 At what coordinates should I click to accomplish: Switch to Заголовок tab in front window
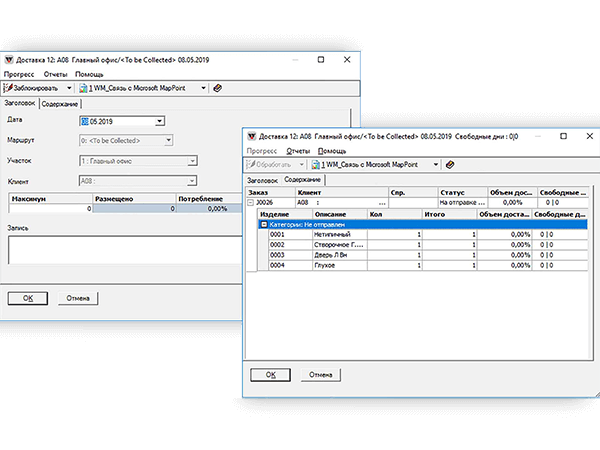[x=263, y=180]
